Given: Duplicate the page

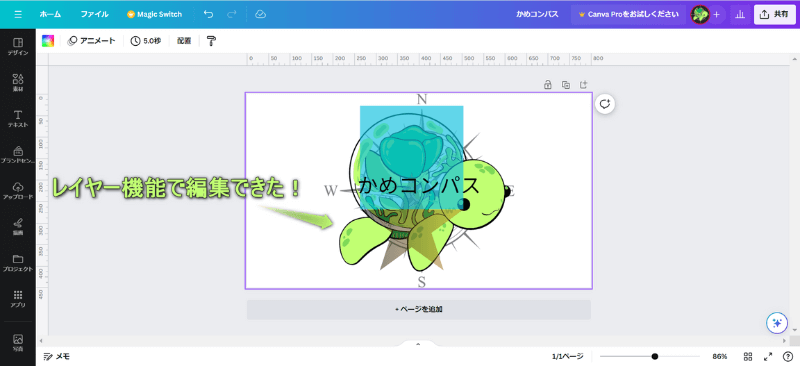Looking at the screenshot, I should (x=566, y=85).
